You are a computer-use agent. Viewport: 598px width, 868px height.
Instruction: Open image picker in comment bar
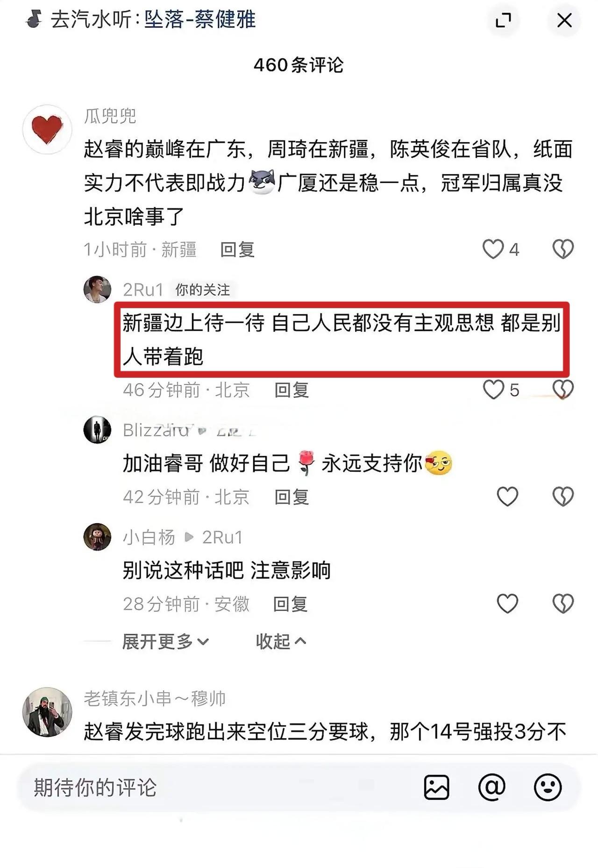coord(436,787)
